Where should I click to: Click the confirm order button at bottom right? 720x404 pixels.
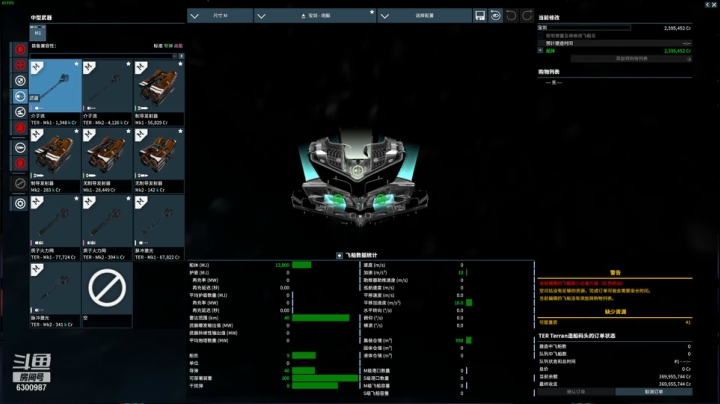(x=576, y=392)
